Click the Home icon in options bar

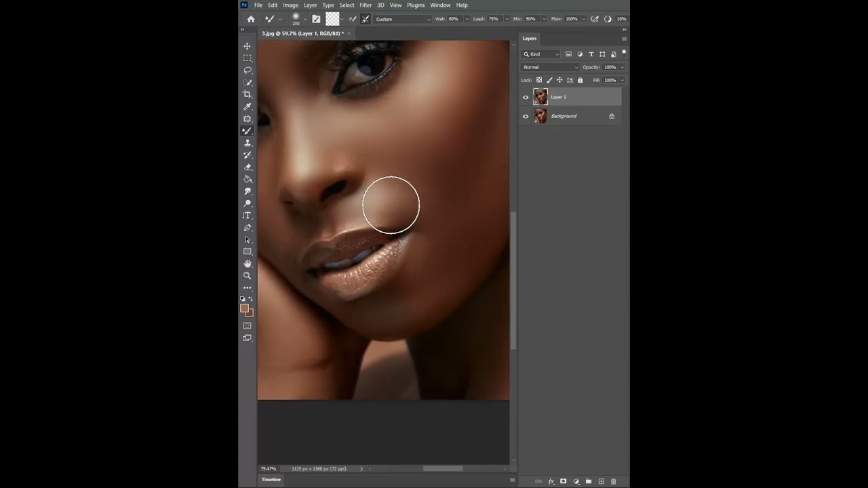251,19
